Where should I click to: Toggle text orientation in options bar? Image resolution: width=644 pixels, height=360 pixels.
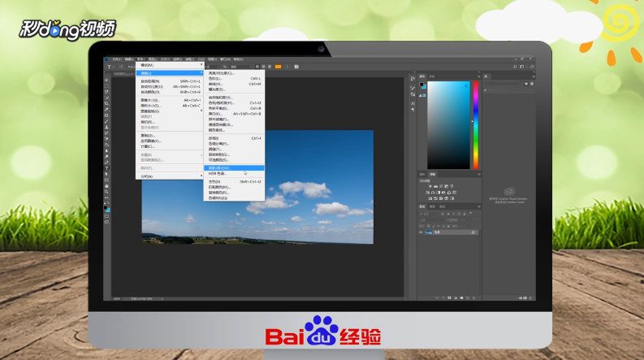(x=121, y=67)
